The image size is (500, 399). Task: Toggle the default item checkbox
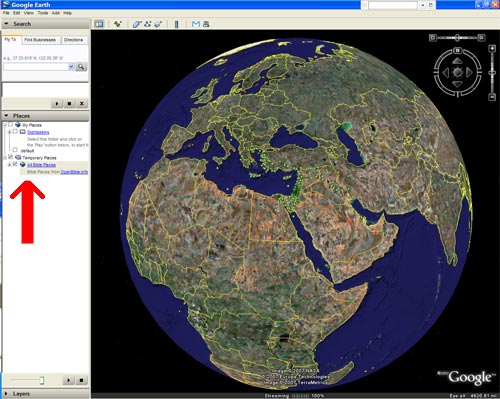[15, 150]
